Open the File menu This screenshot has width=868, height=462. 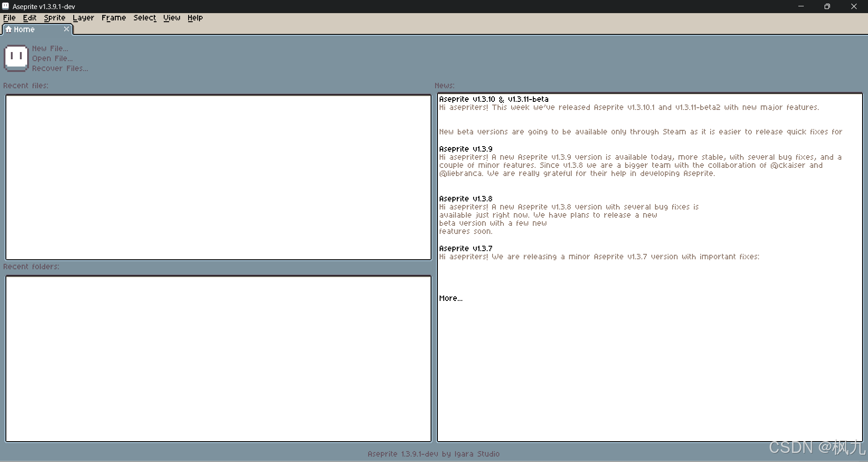[x=9, y=18]
